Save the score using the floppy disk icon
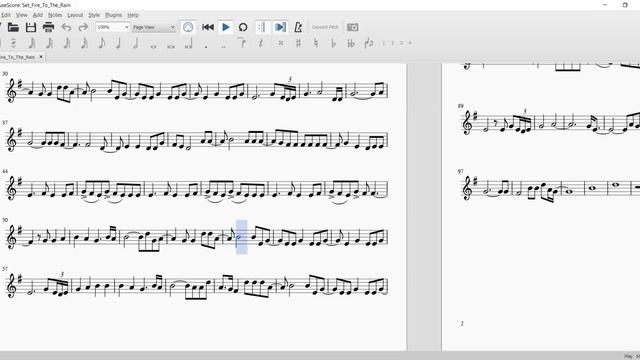The width and height of the screenshot is (640, 360). click(31, 27)
